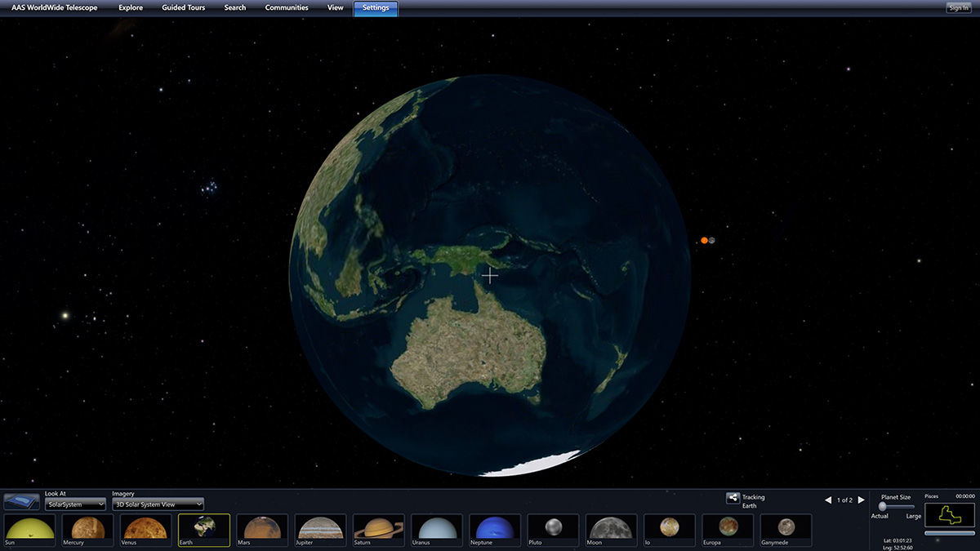Switch to the Settings tab
This screenshot has width=980, height=551.
pyautogui.click(x=375, y=7)
